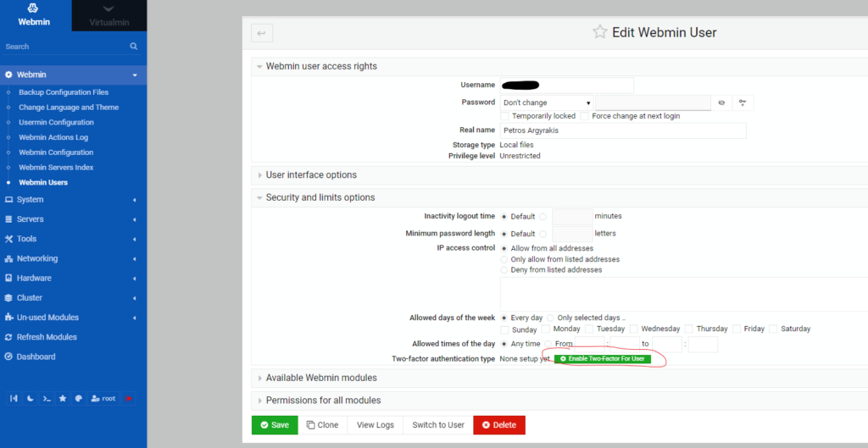
Task: Collapse the Webmin sidebar category
Action: [x=73, y=75]
